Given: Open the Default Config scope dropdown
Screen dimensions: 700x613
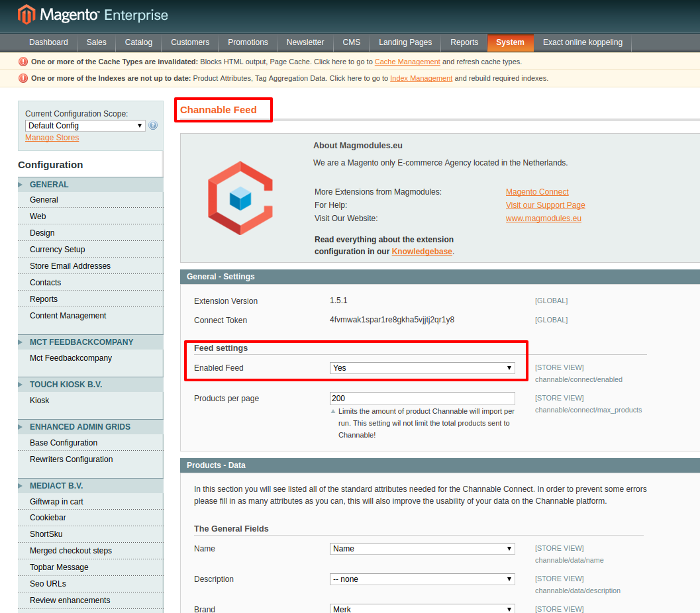Looking at the screenshot, I should [85, 125].
